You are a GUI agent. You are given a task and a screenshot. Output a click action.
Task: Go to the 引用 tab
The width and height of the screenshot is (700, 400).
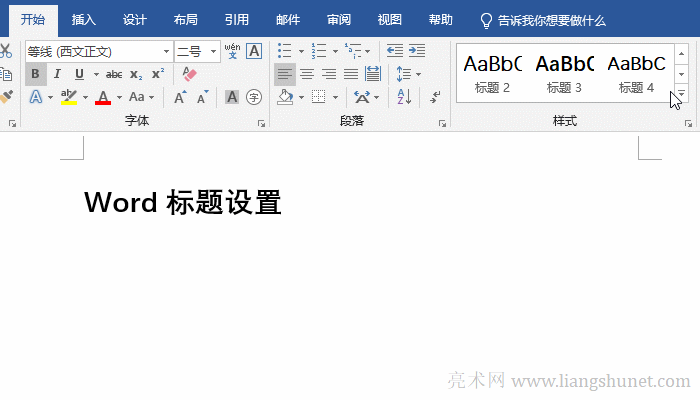point(237,20)
